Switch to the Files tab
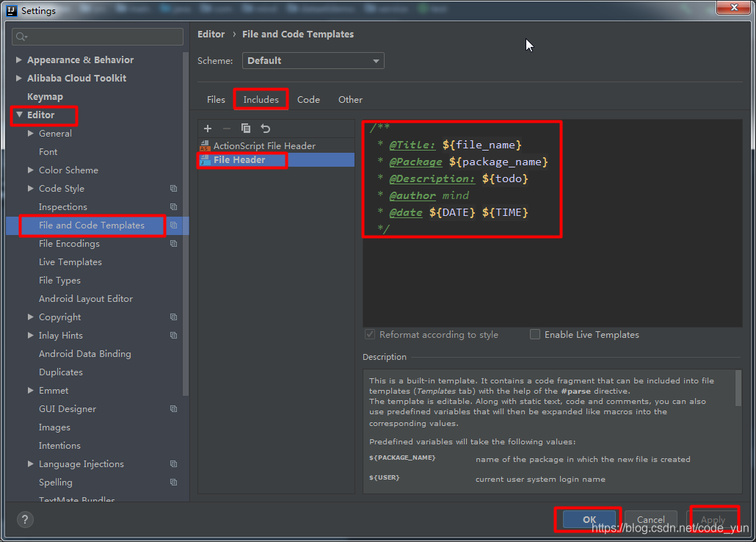 coord(216,99)
